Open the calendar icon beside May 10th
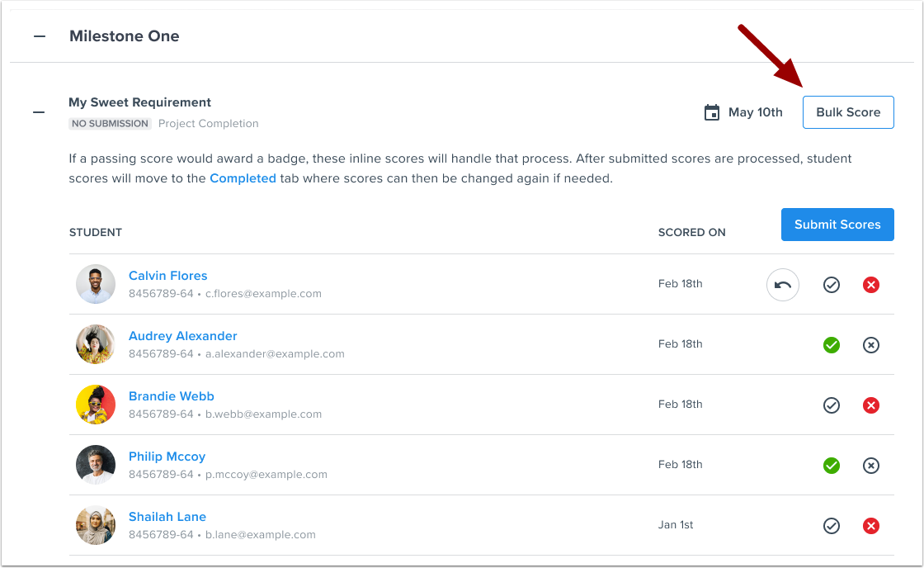 (x=712, y=111)
